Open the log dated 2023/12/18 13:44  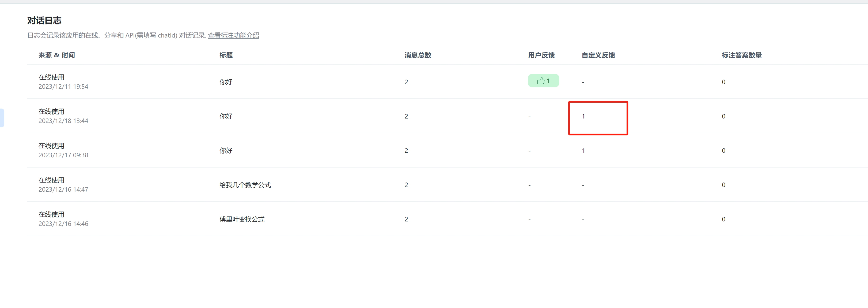click(63, 121)
